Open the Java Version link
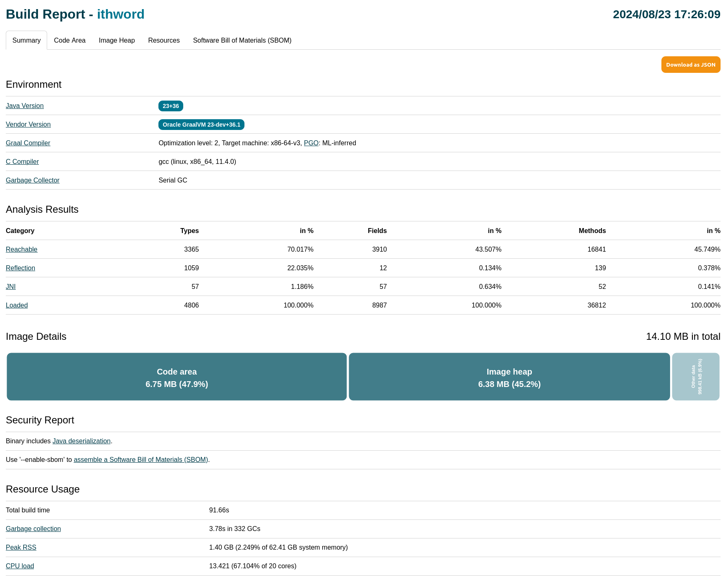Image resolution: width=728 pixels, height=584 pixels. pyautogui.click(x=25, y=106)
